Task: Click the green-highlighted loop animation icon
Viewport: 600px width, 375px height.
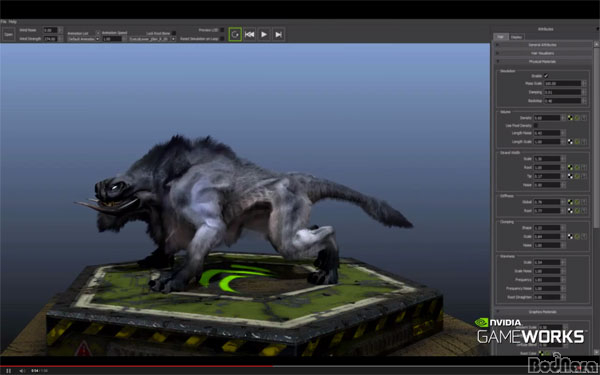Action: pos(235,34)
